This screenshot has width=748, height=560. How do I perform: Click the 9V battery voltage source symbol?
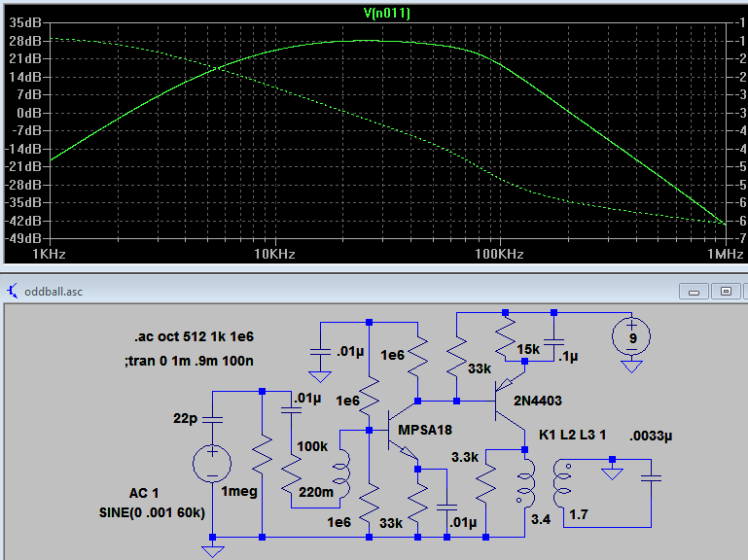[631, 337]
